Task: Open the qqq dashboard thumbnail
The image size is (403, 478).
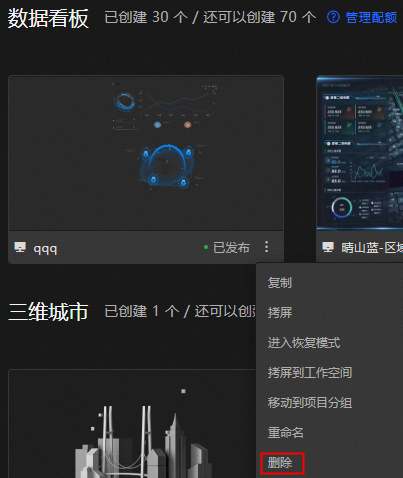Action: pyautogui.click(x=146, y=153)
